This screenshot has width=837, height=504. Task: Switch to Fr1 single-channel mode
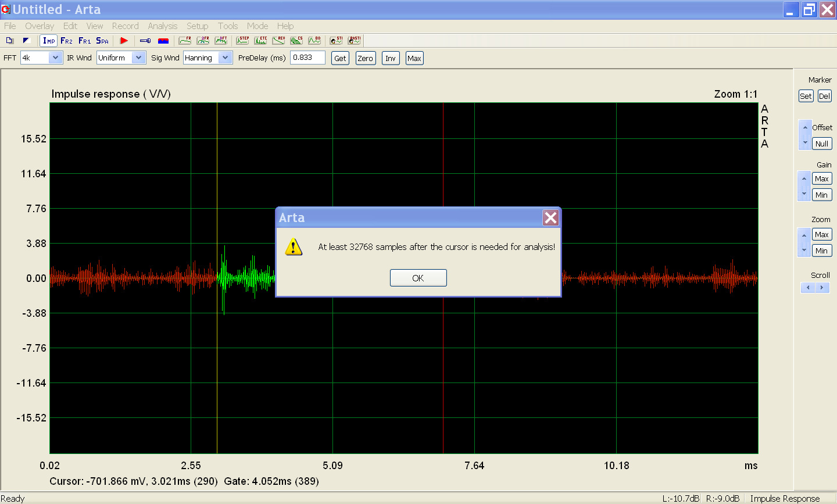point(85,41)
